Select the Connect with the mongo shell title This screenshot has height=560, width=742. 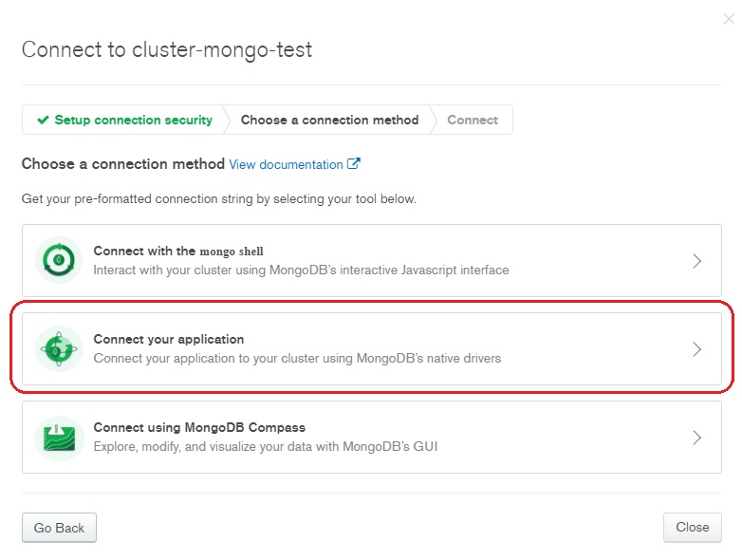tap(178, 251)
